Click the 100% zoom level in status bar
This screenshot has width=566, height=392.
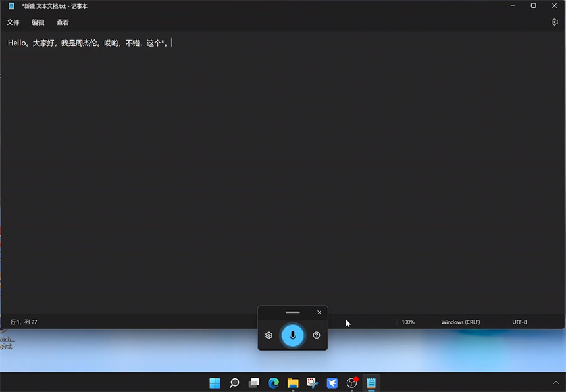408,322
